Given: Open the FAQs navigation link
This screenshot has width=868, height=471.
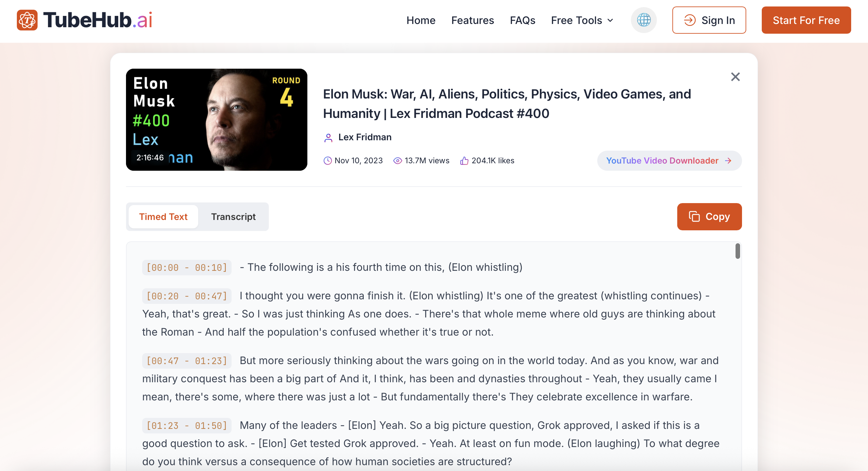Looking at the screenshot, I should 522,20.
